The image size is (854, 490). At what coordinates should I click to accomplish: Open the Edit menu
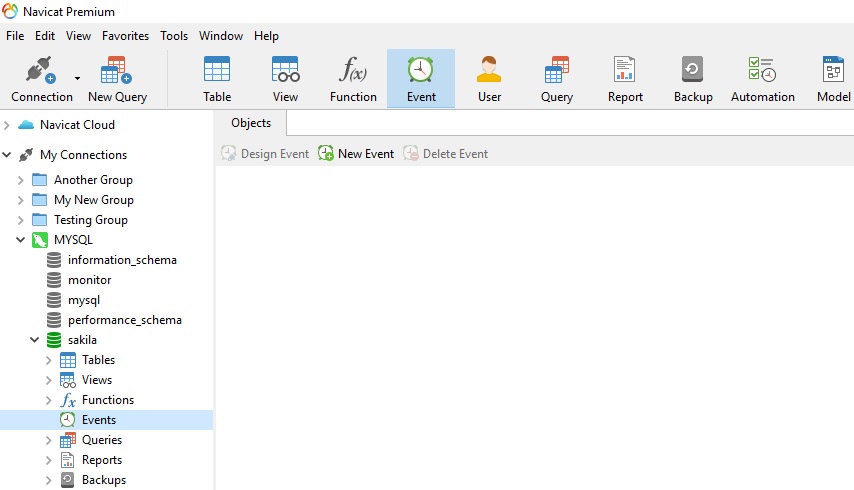point(45,36)
